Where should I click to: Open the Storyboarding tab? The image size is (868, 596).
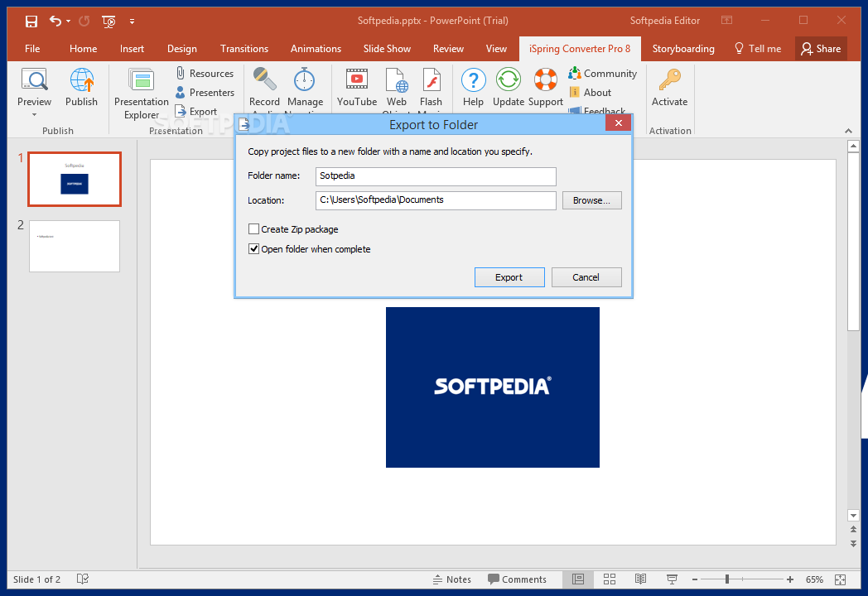[683, 49]
